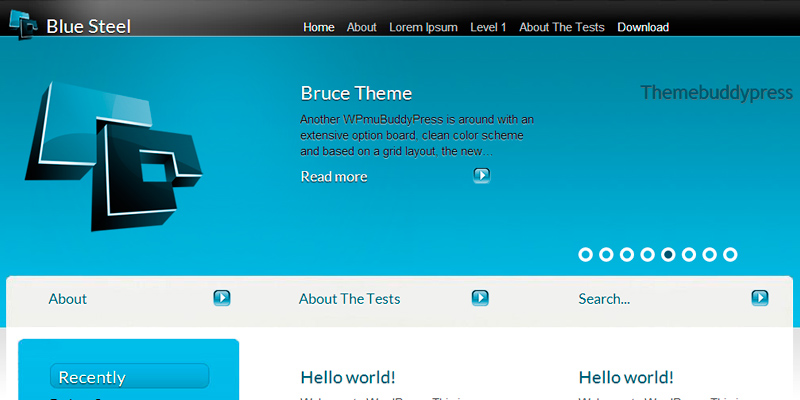Jump to the seventh slide dot

710,254
